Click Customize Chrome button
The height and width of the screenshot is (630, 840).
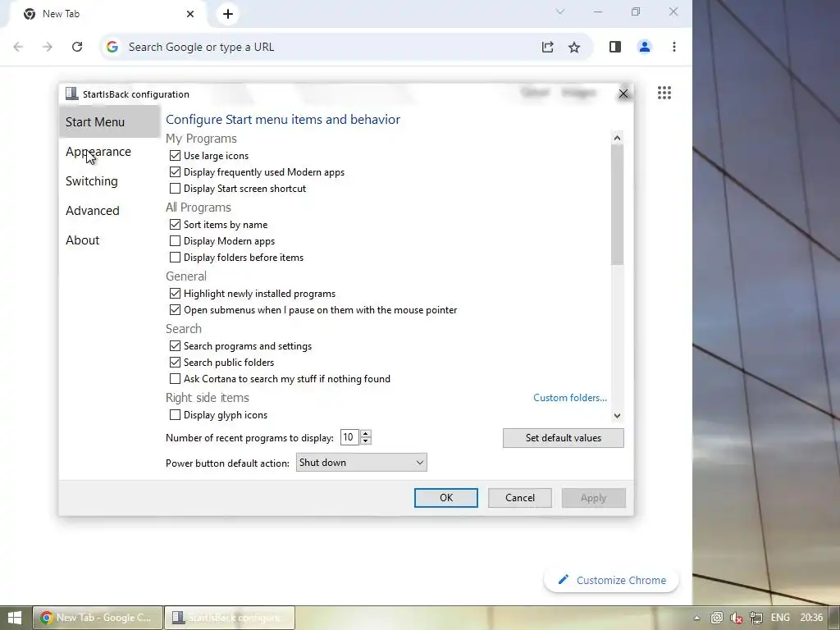coord(611,580)
